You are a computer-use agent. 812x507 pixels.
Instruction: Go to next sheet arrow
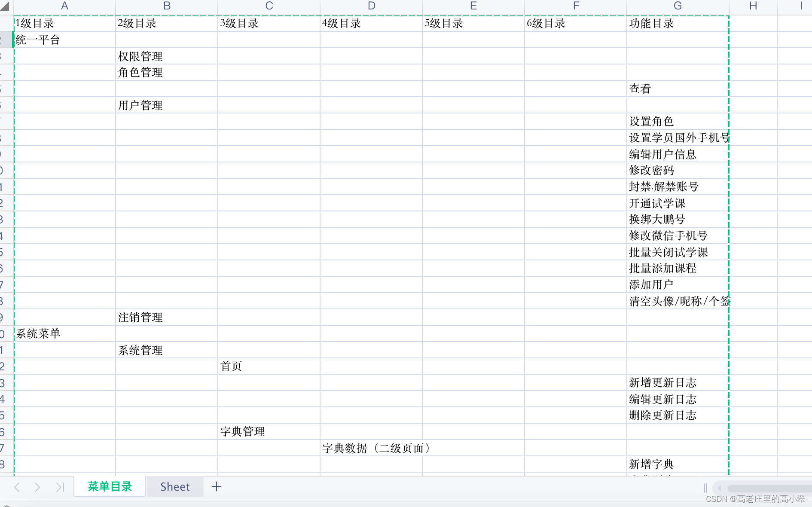tap(37, 487)
